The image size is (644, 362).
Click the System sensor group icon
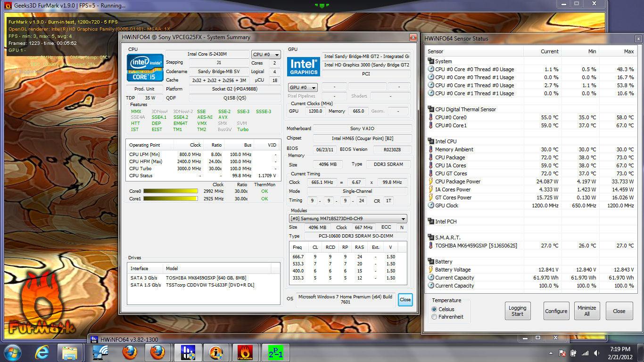pyautogui.click(x=431, y=61)
